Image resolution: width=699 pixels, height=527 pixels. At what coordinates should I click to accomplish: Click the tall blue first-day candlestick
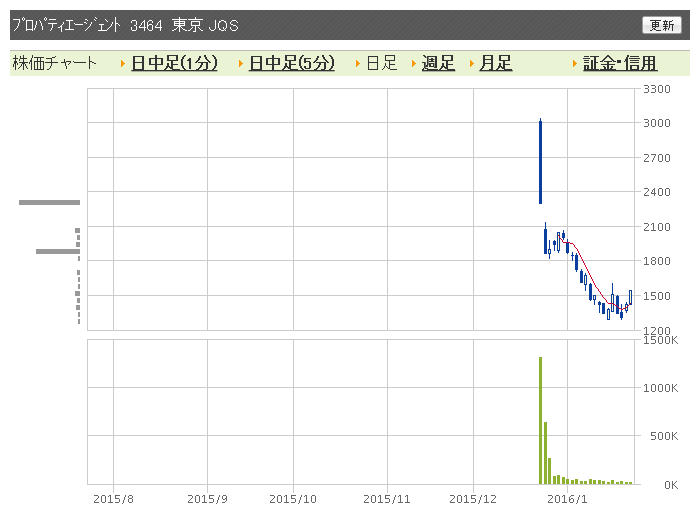[x=540, y=161]
